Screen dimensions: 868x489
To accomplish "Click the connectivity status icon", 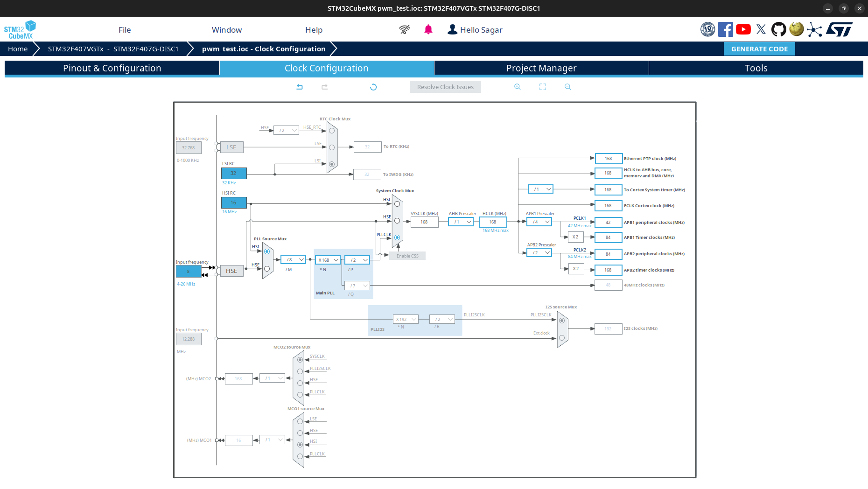I will (405, 30).
